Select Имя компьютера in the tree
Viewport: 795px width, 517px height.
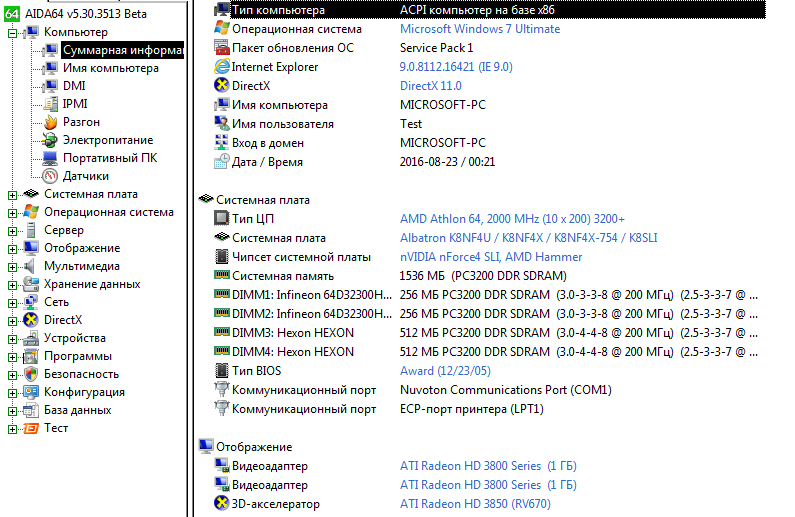click(x=111, y=68)
